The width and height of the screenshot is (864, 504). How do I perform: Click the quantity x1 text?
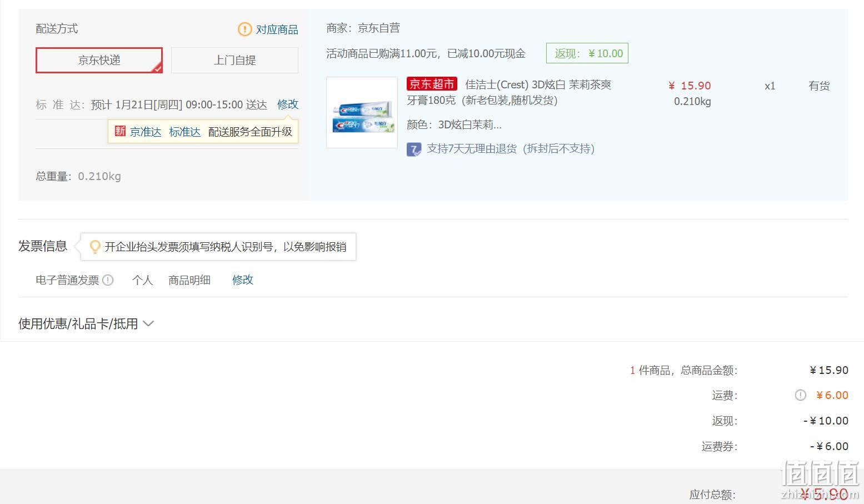(x=770, y=86)
